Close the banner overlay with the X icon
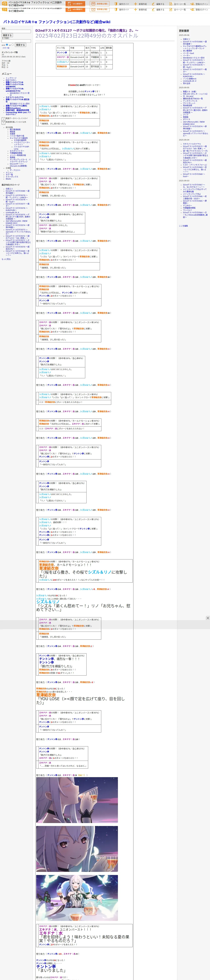The image size is (210, 980). tap(208, 618)
